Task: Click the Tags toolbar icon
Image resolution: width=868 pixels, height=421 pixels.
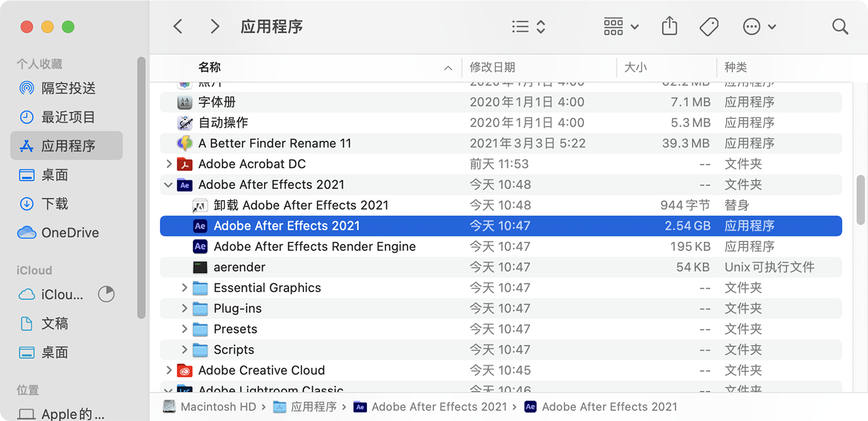Action: pyautogui.click(x=709, y=26)
